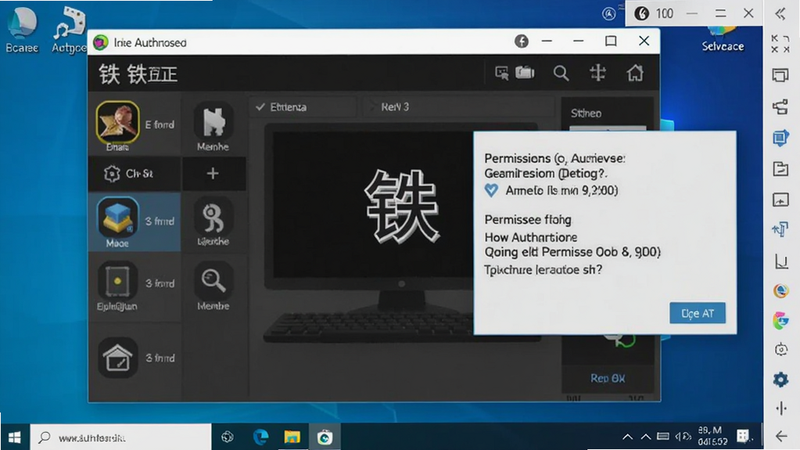
Task: Open the home icon in app toolbar
Action: tap(635, 73)
